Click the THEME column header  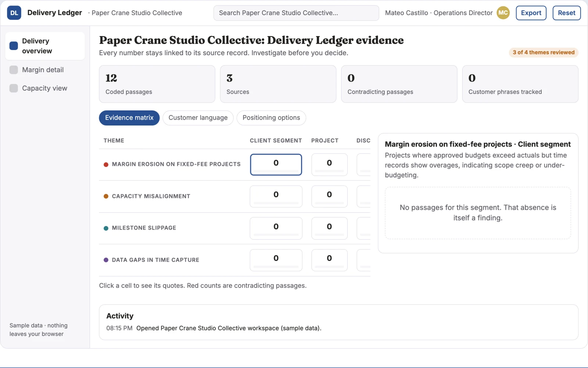pyautogui.click(x=114, y=141)
